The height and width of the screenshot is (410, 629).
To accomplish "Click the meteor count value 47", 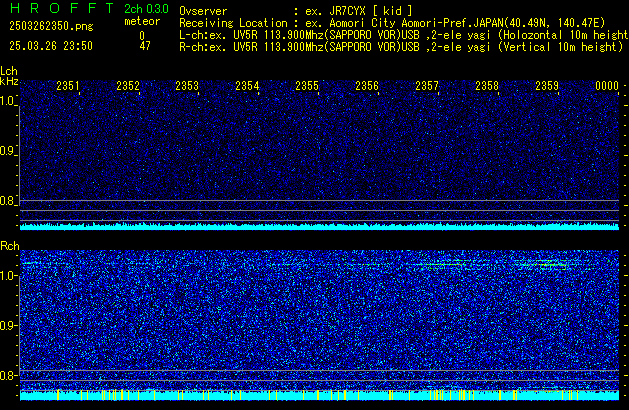I will (145, 46).
